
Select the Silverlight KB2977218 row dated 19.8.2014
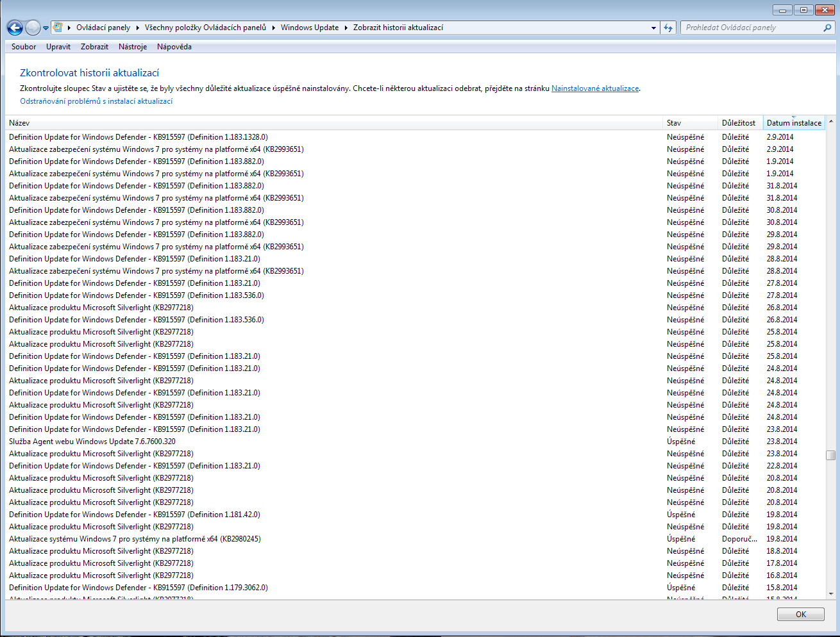tap(416, 527)
